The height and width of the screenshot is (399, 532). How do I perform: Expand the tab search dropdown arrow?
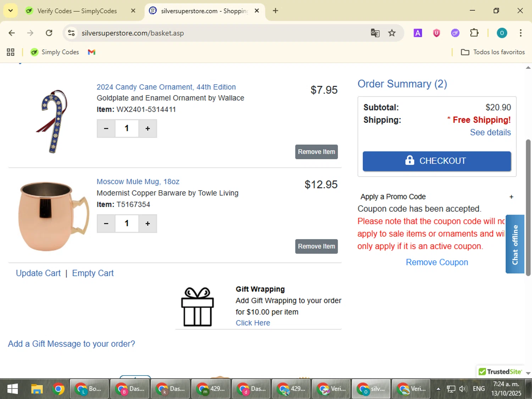(x=11, y=11)
